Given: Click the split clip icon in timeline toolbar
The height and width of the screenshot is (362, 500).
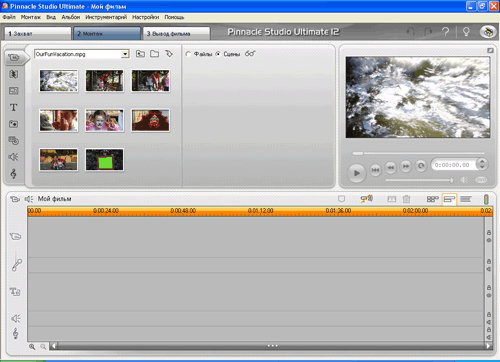Looking at the screenshot, I should pyautogui.click(x=392, y=199).
